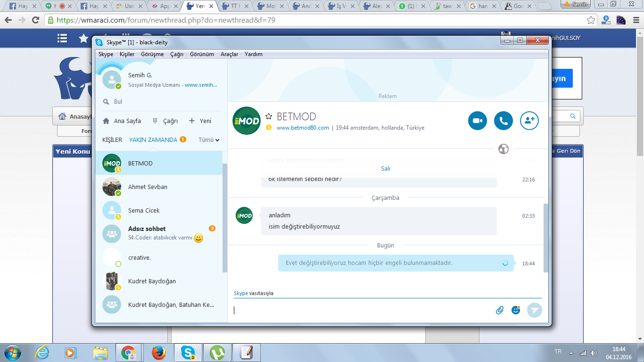Image resolution: width=644 pixels, height=362 pixels.
Task: Switch to the YAKIN ZAMANDA tab
Action: click(x=153, y=140)
